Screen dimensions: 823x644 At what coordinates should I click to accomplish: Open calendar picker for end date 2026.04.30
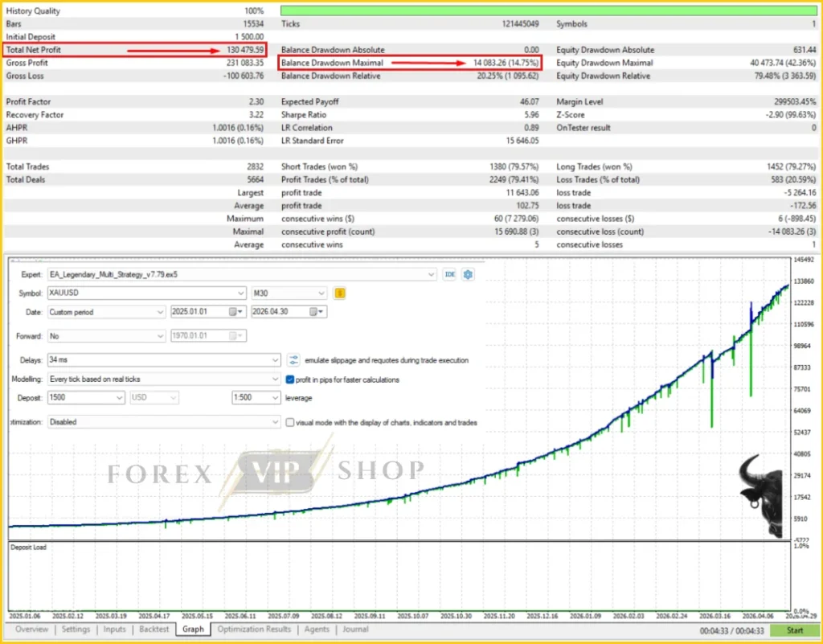coord(317,312)
